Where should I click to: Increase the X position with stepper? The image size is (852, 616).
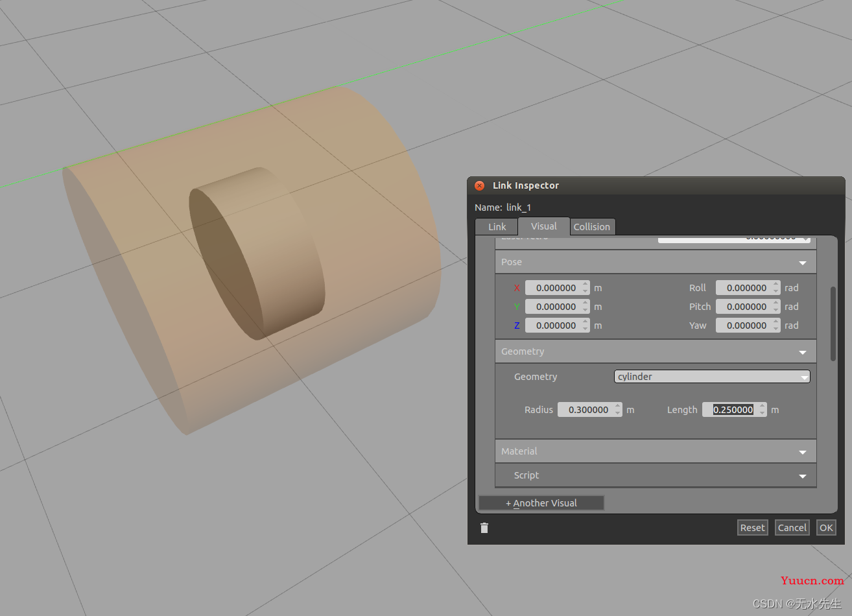pos(586,285)
